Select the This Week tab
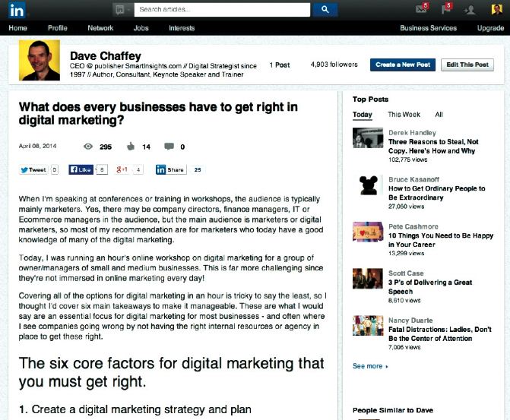The height and width of the screenshot is (420, 510). coord(404,115)
